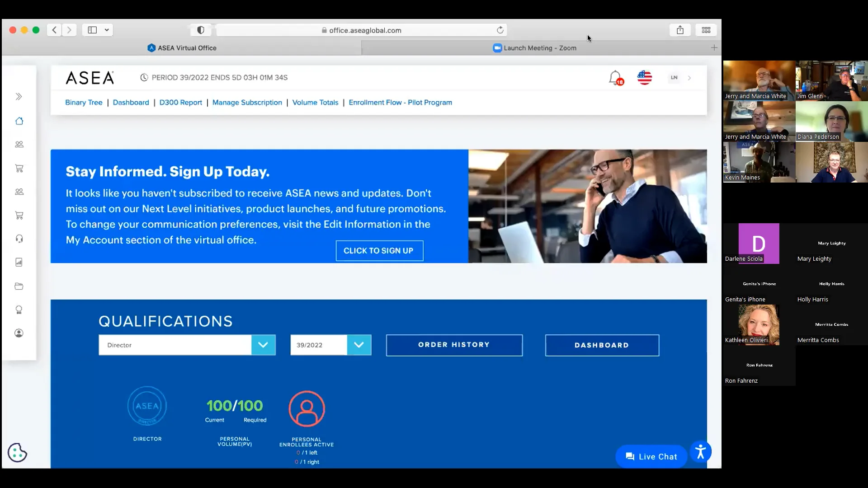This screenshot has width=868, height=488.
Task: Open the folder icon in sidebar
Action: point(19,286)
